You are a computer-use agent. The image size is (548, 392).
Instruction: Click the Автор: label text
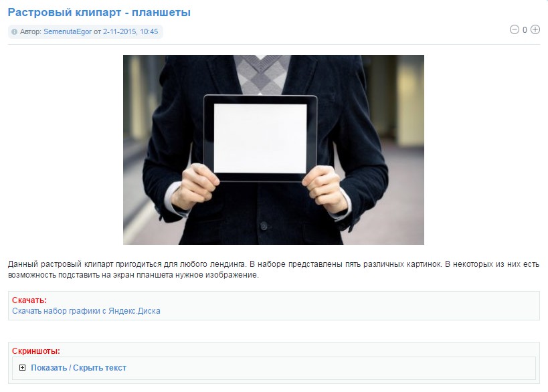point(30,31)
